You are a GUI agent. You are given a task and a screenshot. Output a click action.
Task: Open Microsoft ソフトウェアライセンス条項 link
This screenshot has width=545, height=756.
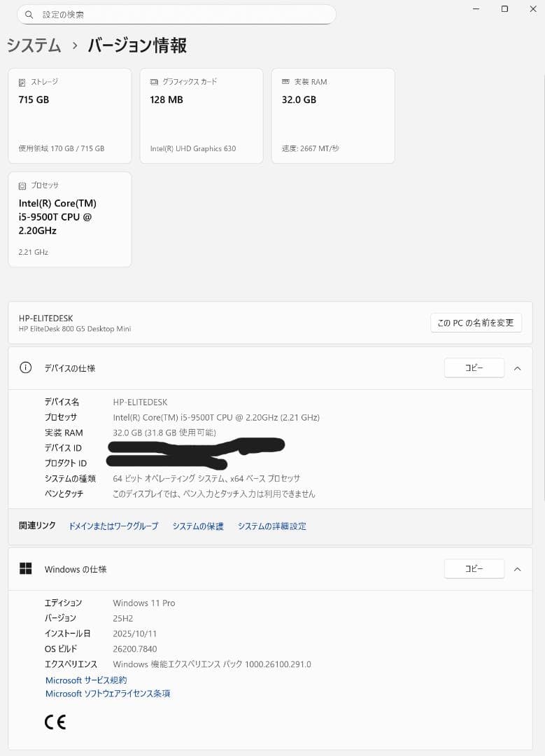[x=108, y=693]
